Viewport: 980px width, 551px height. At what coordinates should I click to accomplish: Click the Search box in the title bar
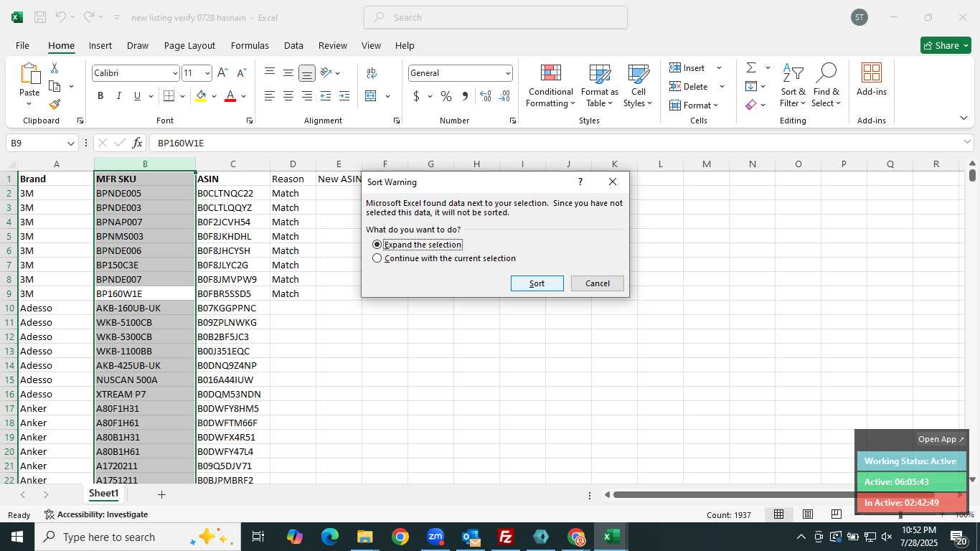pyautogui.click(x=496, y=17)
